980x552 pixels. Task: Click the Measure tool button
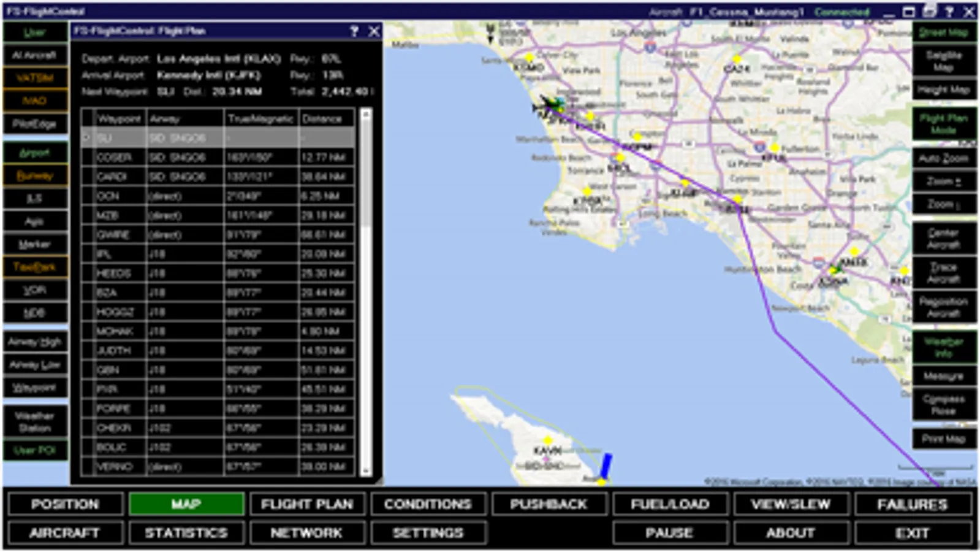[x=944, y=376]
